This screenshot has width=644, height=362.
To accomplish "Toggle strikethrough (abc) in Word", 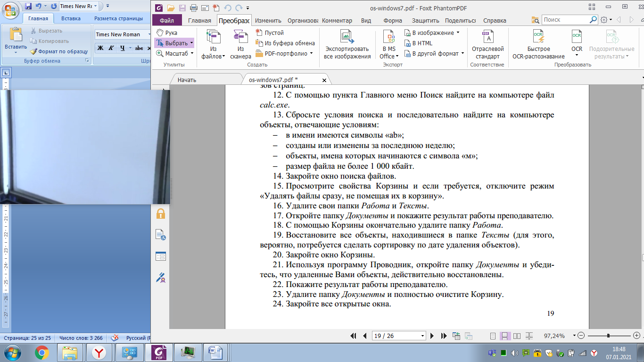I will (x=139, y=48).
